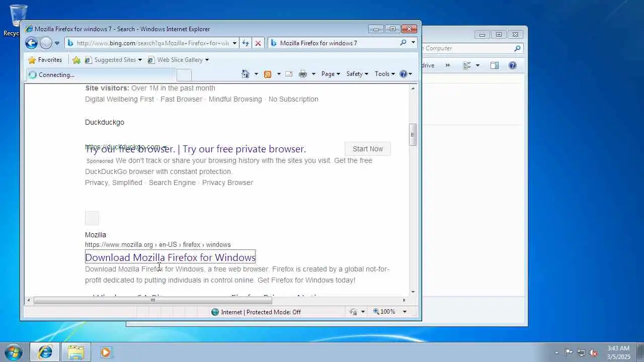Click the vertical scrollbar thumb
Image resolution: width=644 pixels, height=362 pixels.
(x=413, y=135)
